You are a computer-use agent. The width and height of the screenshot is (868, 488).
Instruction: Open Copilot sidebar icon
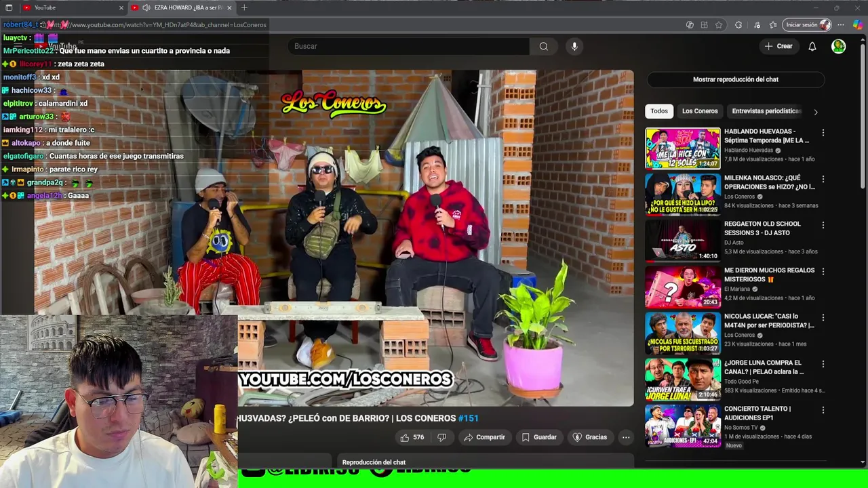[858, 25]
